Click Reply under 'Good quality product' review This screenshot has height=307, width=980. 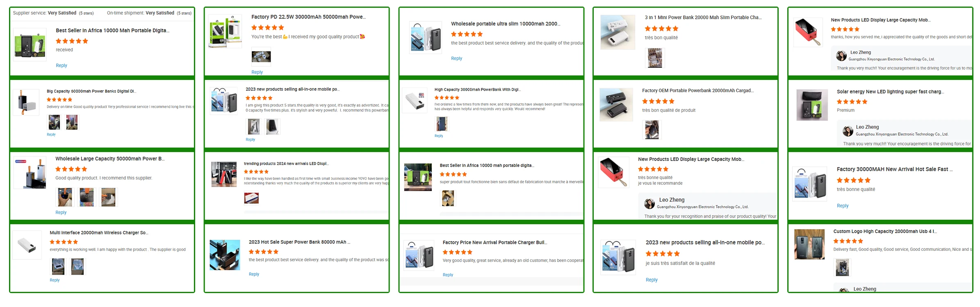(61, 213)
